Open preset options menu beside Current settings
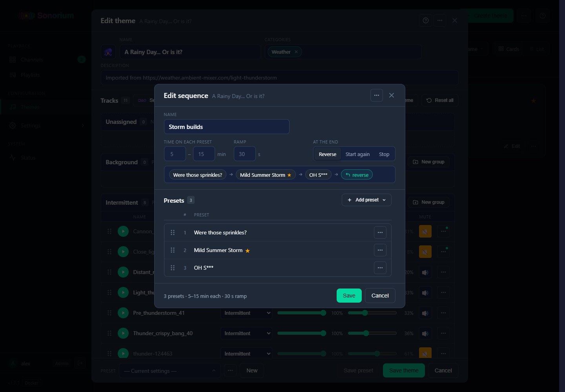 pyautogui.click(x=230, y=370)
